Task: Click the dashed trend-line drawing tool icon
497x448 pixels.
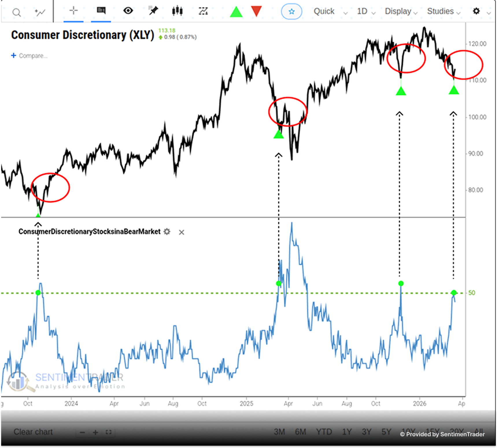Action: coord(203,11)
